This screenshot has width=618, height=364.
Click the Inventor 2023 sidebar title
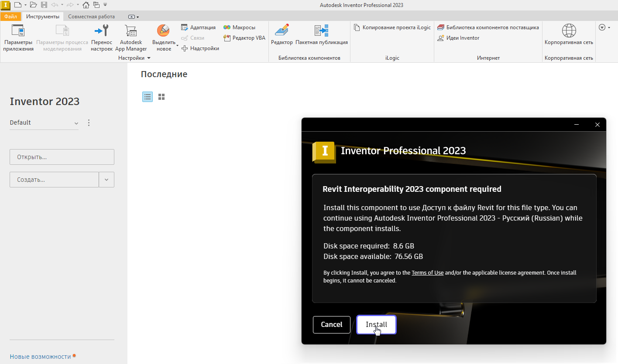coord(45,102)
